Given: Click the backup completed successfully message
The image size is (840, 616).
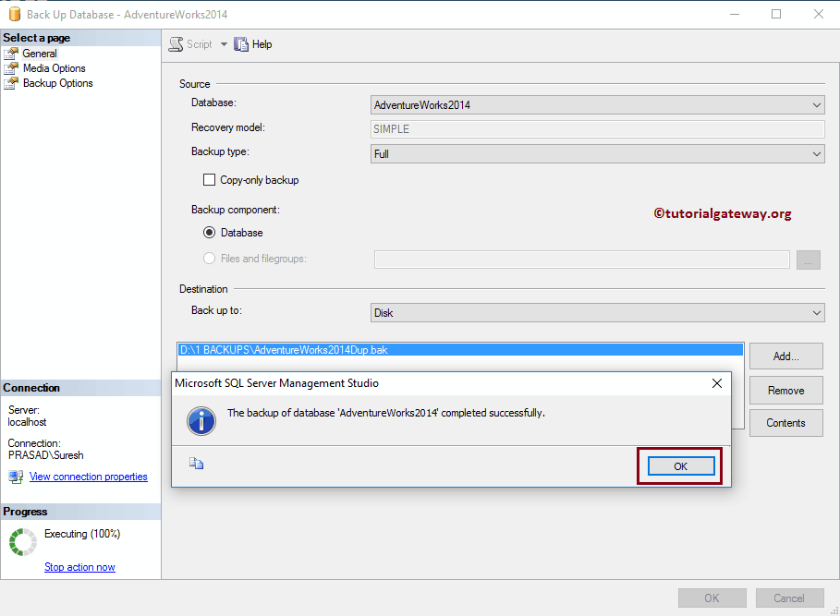Looking at the screenshot, I should click(385, 413).
